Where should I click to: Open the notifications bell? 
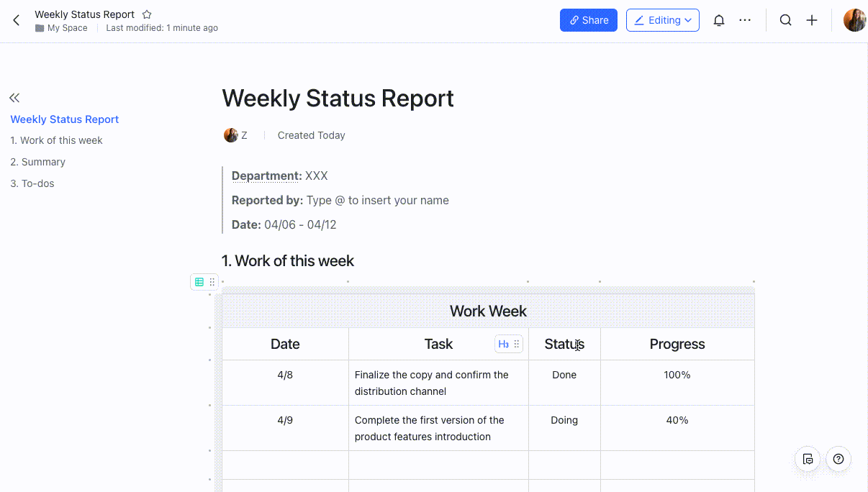pos(718,20)
